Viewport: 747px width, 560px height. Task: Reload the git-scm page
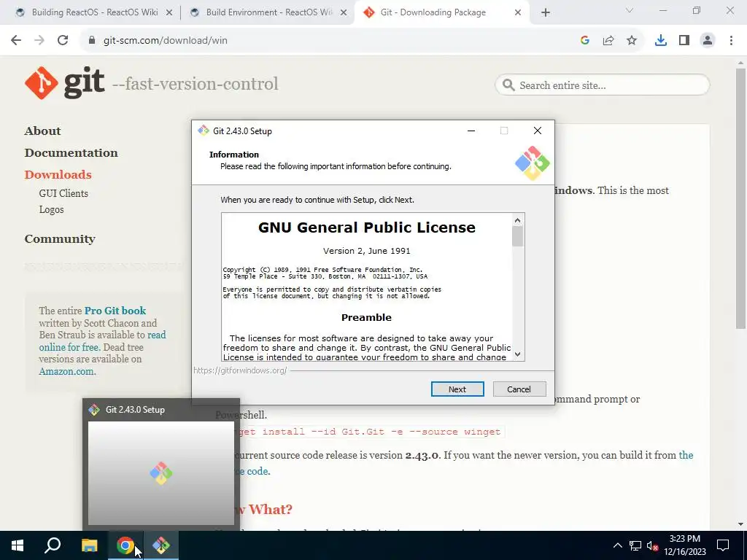click(x=63, y=41)
